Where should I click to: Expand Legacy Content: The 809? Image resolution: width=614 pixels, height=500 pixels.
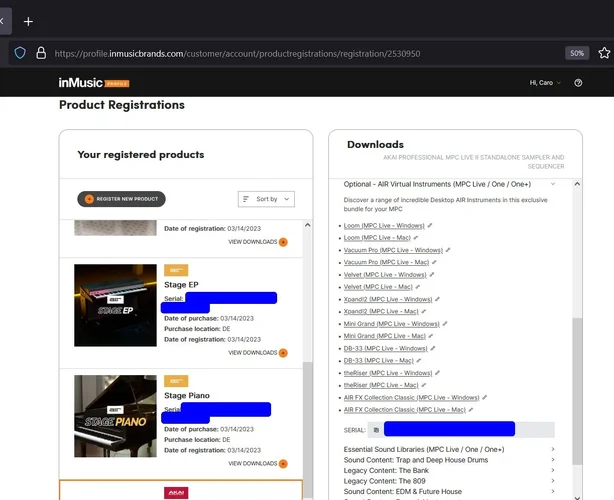[449, 481]
